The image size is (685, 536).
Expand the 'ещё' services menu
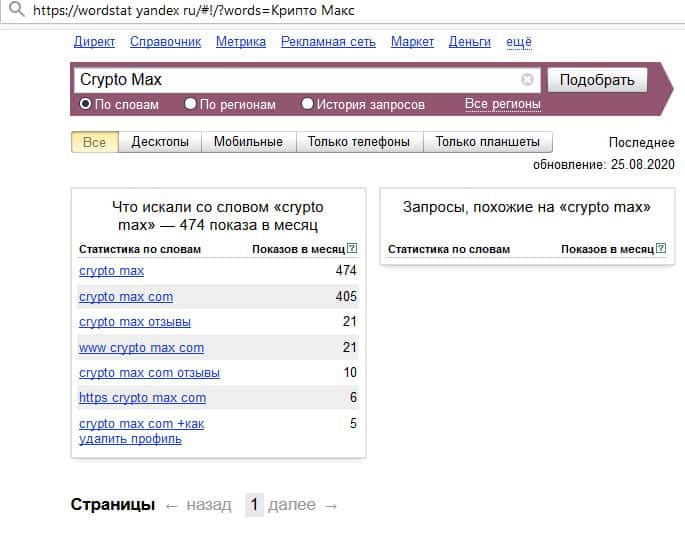point(519,42)
